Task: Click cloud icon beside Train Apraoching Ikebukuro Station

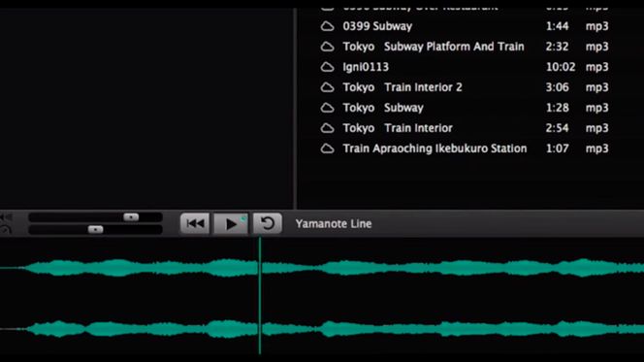Action: pos(328,148)
